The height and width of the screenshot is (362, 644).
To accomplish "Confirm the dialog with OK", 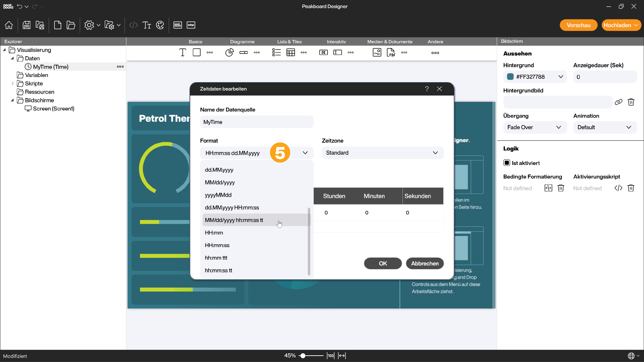I will coord(383,264).
